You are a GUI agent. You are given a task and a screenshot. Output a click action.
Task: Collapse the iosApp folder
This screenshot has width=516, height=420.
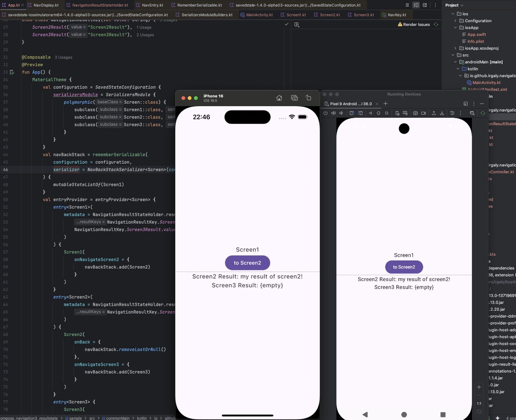455,28
